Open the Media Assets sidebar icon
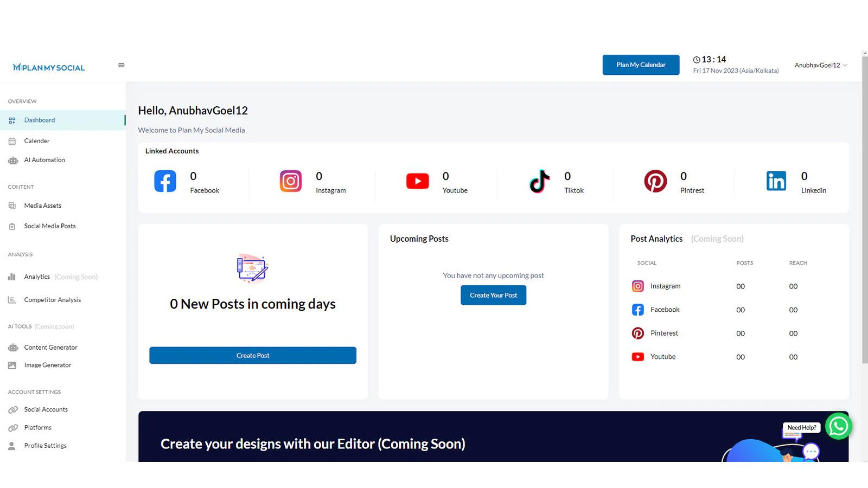Image resolution: width=868 pixels, height=488 pixels. pos(13,206)
